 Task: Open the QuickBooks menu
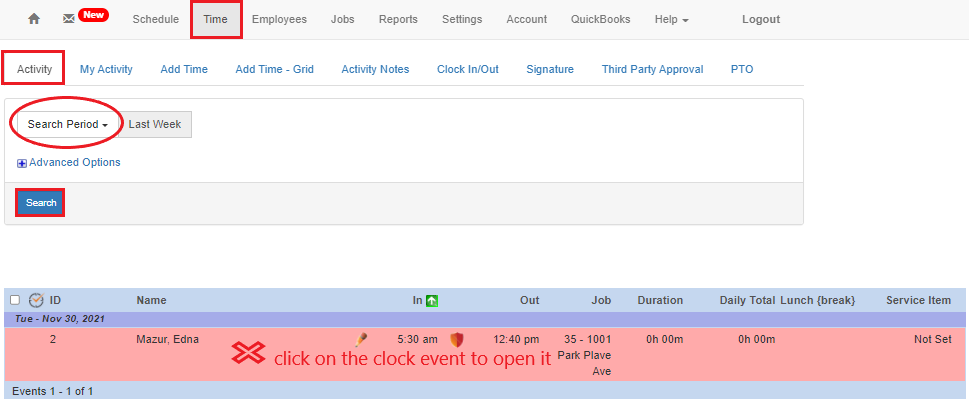point(601,19)
